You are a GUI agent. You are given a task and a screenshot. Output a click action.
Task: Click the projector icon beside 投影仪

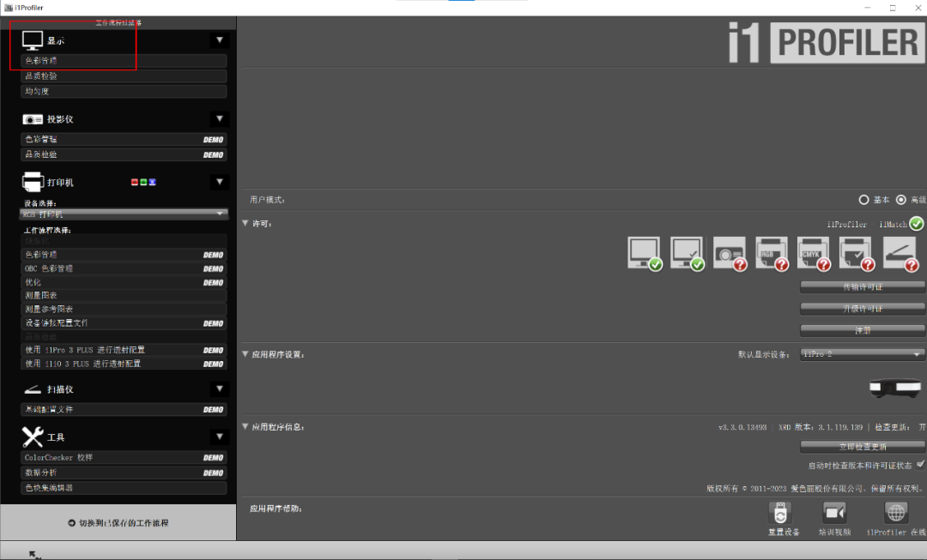click(33, 119)
